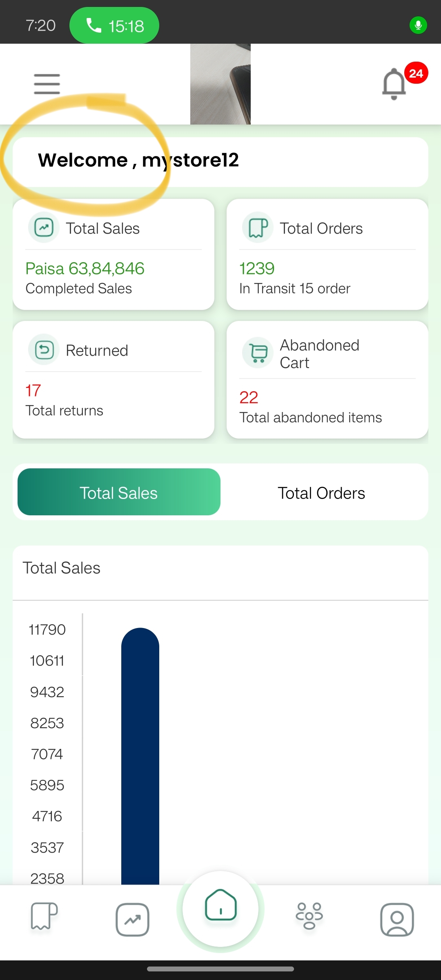Return to ongoing call pill 15:18

coord(114,25)
